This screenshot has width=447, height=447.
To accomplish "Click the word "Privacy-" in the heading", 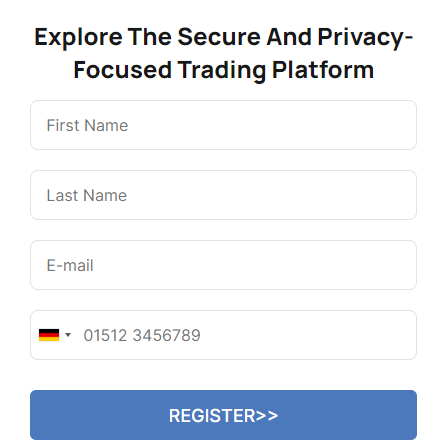I will click(x=365, y=37).
